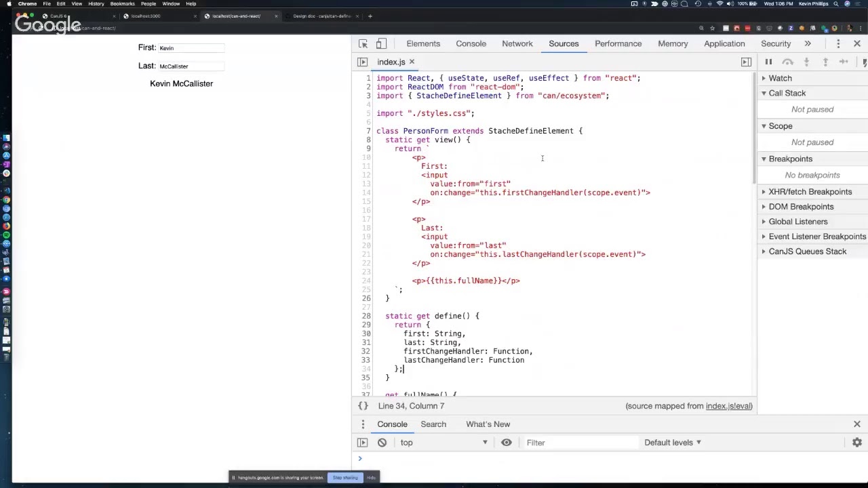Create a live expression with the eye icon

pos(506,442)
